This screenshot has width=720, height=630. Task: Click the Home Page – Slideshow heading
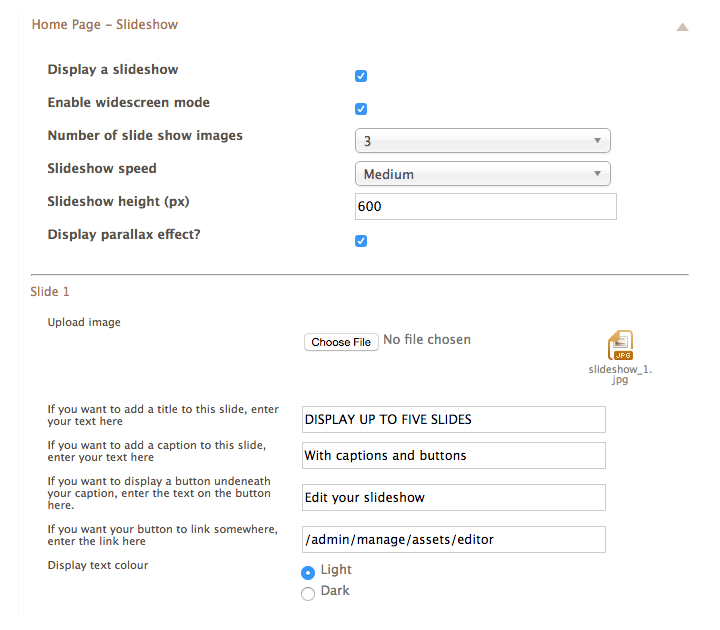click(x=105, y=24)
